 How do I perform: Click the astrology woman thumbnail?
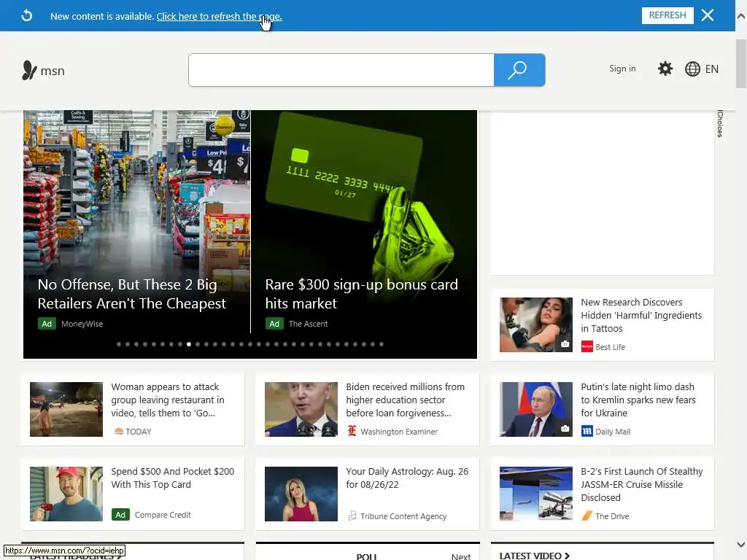tap(301, 494)
